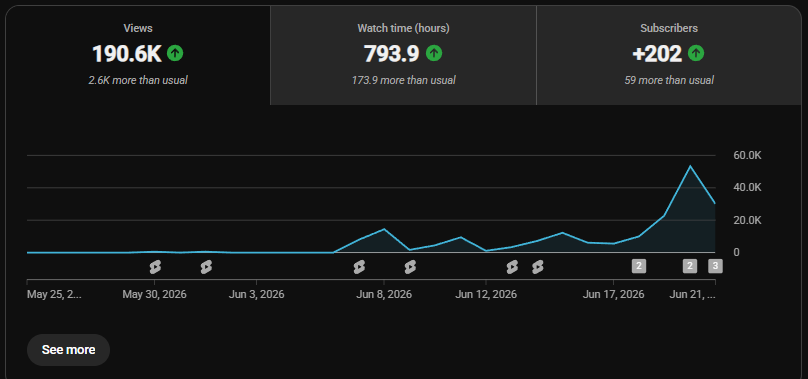This screenshot has width=808, height=379.
Task: Click the See more button
Action: [x=69, y=350]
